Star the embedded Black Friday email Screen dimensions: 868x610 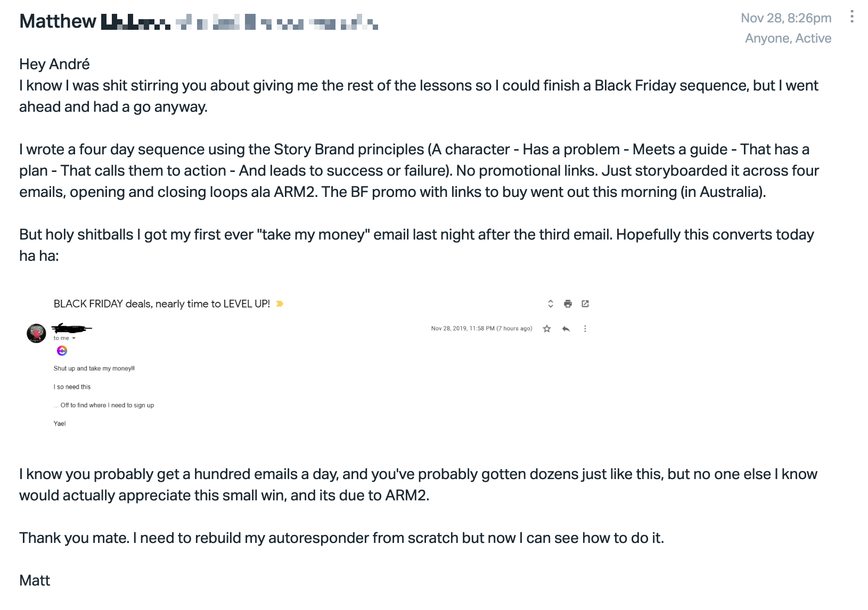(546, 329)
